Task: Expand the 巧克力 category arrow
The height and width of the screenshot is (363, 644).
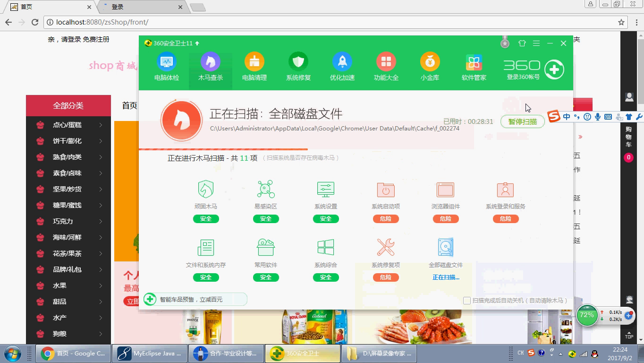Action: (x=101, y=221)
